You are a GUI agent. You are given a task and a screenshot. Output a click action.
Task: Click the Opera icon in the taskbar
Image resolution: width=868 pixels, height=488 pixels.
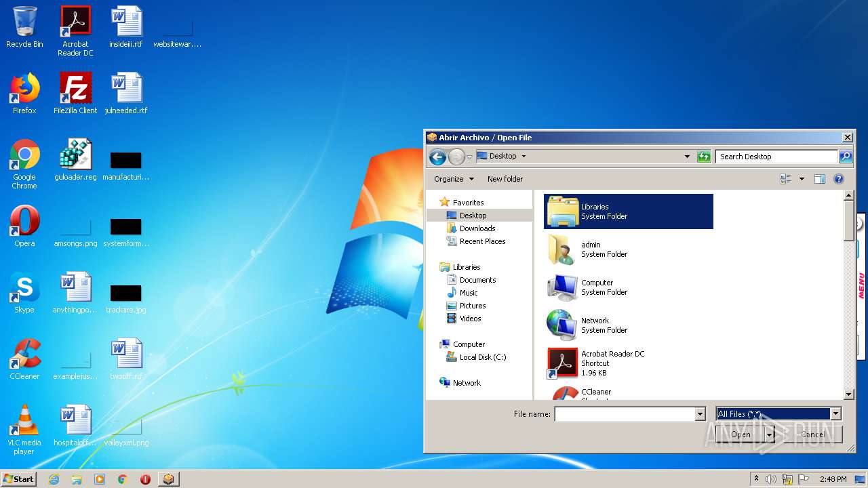coord(145,479)
